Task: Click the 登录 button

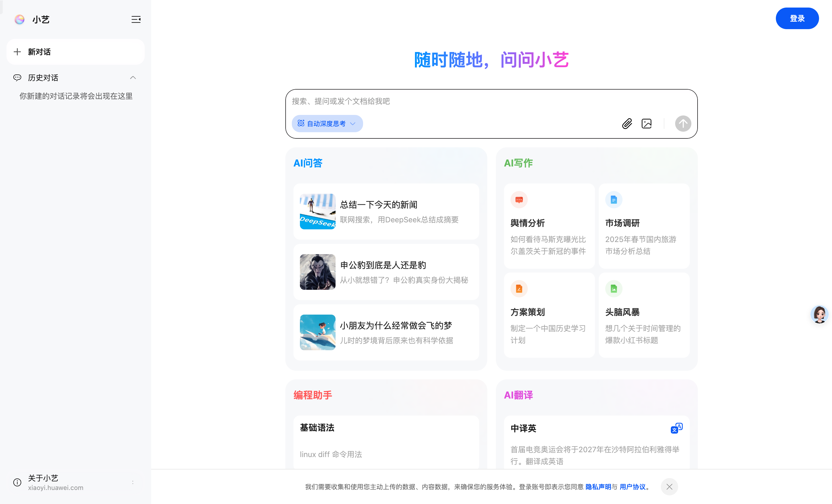Action: click(x=797, y=18)
